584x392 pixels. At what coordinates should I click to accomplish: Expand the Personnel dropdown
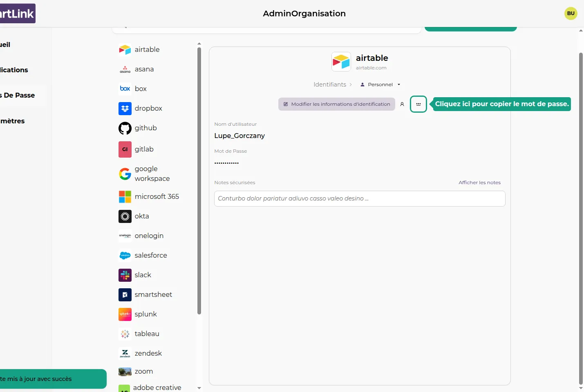point(380,85)
